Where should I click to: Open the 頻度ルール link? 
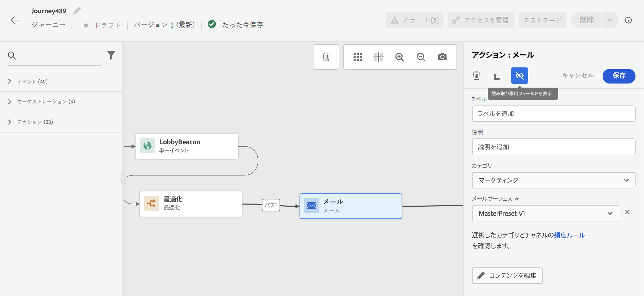(x=569, y=235)
